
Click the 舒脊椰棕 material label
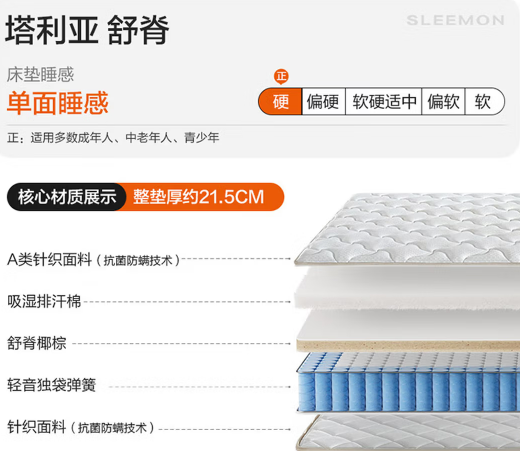37,343
